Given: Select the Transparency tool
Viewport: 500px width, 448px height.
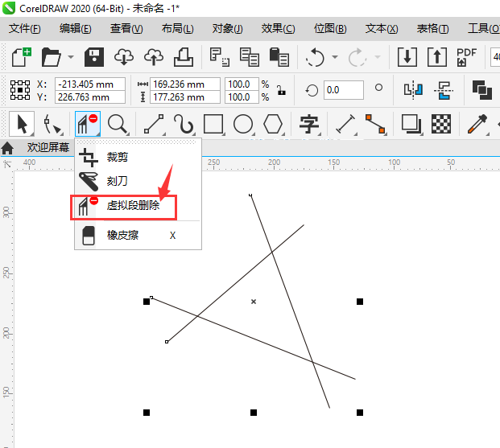Looking at the screenshot, I should [x=441, y=125].
